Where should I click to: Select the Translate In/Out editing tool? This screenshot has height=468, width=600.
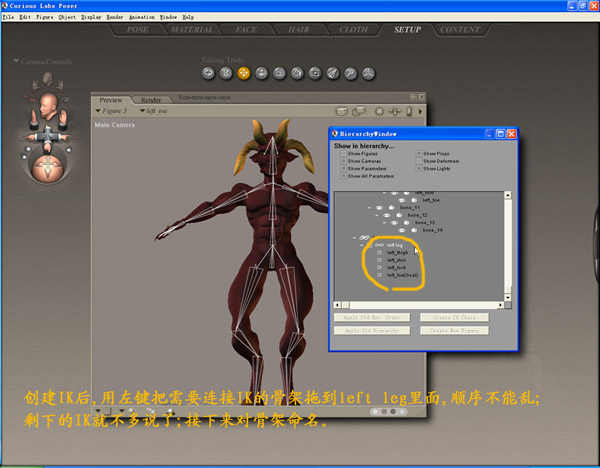click(262, 73)
